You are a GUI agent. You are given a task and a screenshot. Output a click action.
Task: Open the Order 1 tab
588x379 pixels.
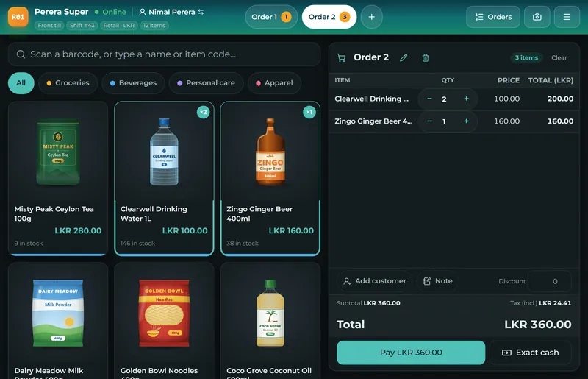coord(271,17)
